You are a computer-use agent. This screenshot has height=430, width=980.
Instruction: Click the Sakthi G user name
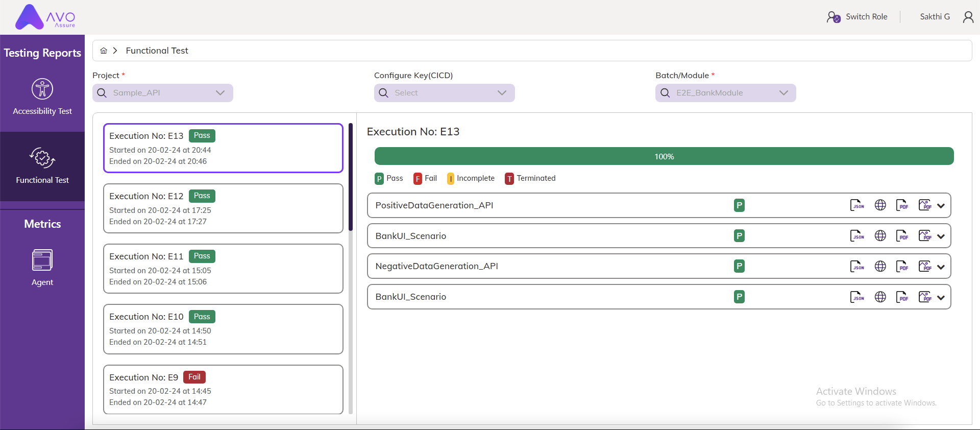coord(935,17)
